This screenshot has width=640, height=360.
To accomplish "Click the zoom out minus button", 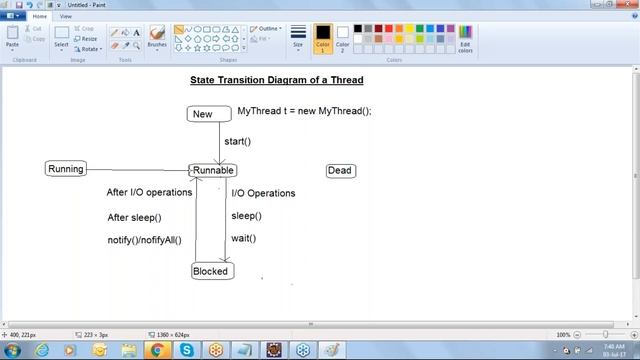I will (x=577, y=335).
